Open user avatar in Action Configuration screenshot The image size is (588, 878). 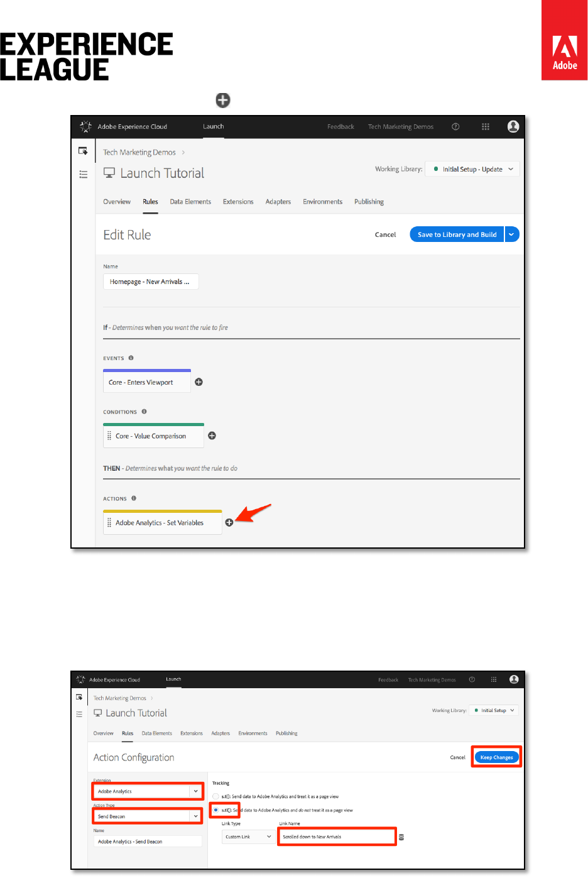[514, 679]
